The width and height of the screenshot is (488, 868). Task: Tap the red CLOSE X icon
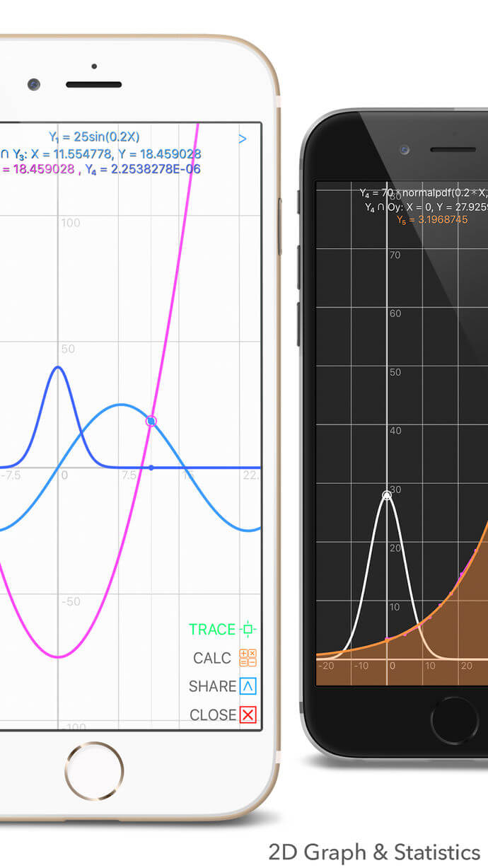tap(248, 715)
